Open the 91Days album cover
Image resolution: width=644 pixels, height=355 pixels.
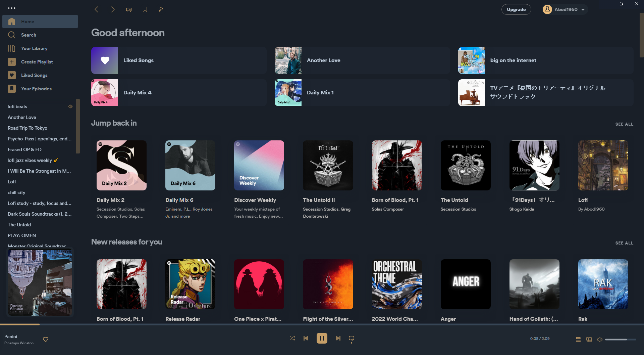[x=534, y=165]
